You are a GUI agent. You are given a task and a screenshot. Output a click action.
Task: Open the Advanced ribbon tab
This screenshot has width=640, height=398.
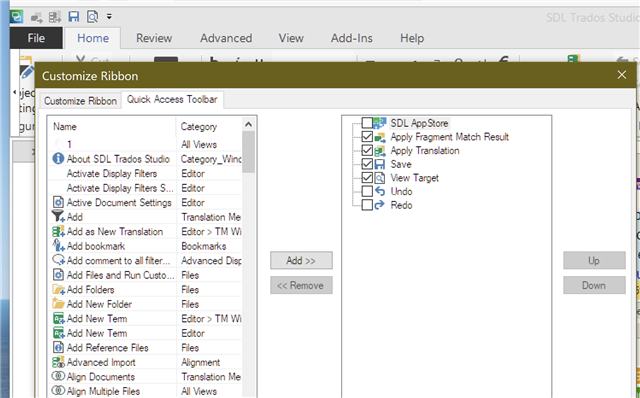[226, 38]
